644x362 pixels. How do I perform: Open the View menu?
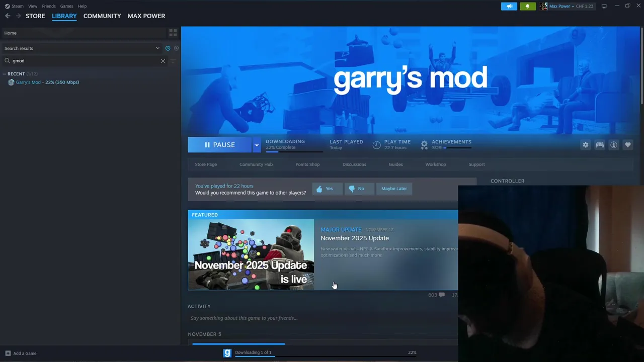33,6
